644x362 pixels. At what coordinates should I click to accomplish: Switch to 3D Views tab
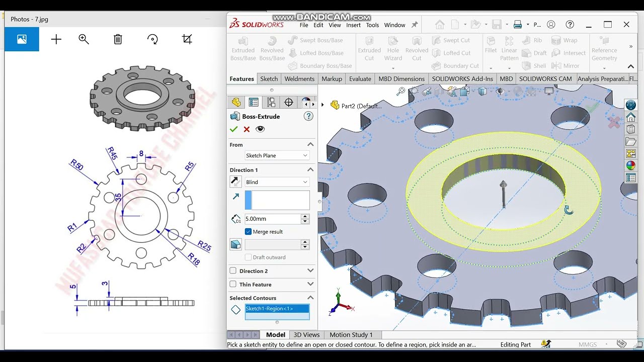tap(306, 335)
